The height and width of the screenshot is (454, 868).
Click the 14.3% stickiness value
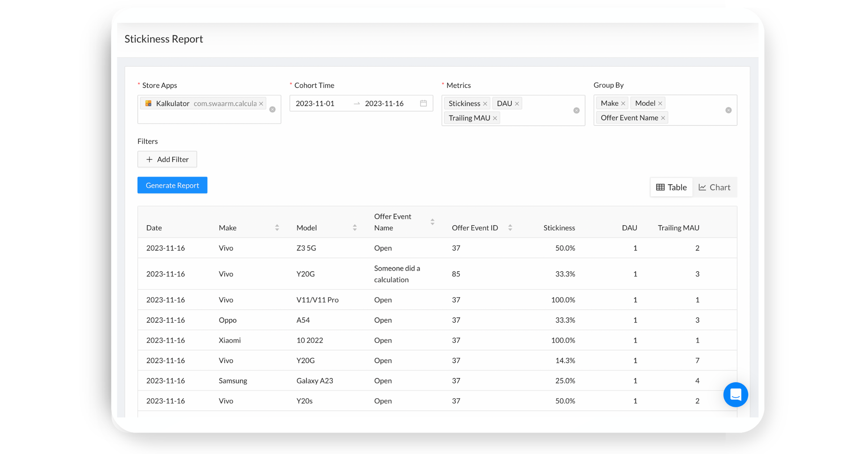click(x=565, y=360)
